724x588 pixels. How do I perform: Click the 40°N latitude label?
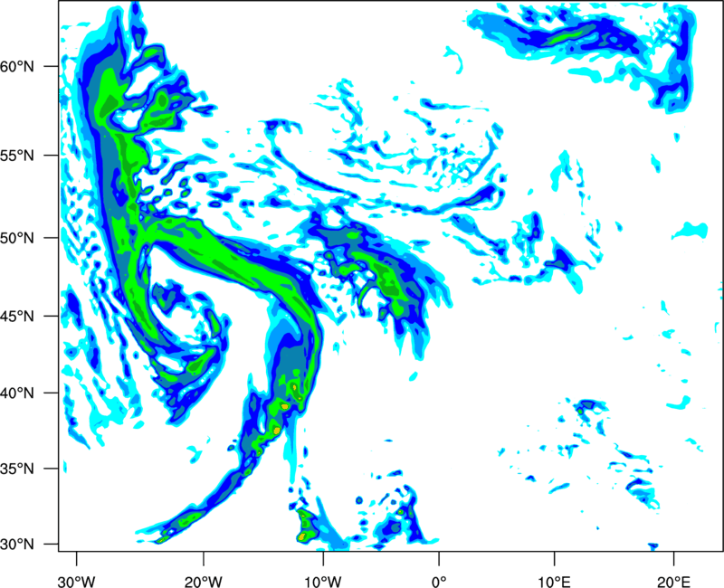click(x=17, y=394)
